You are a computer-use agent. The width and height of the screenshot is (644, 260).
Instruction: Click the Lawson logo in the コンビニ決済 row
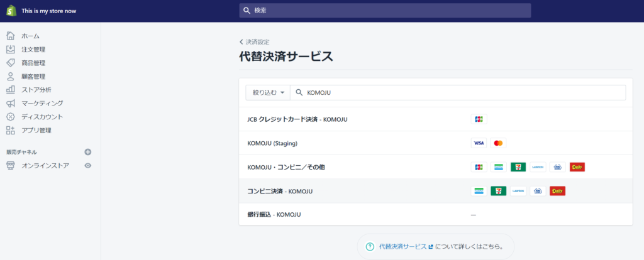coord(518,191)
